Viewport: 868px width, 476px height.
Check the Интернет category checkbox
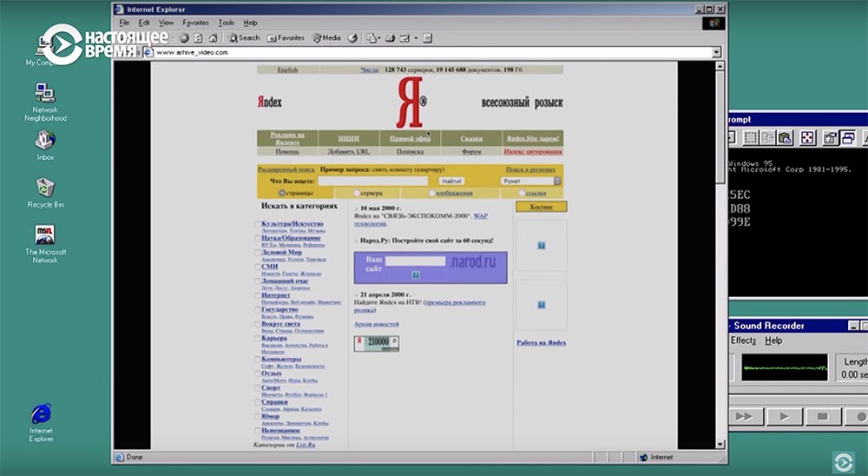click(258, 295)
